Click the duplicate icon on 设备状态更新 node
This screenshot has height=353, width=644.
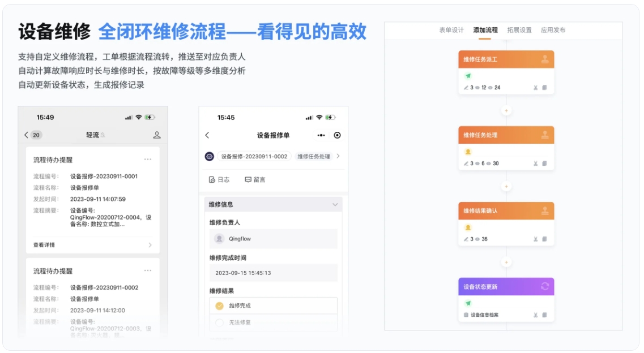tap(544, 315)
